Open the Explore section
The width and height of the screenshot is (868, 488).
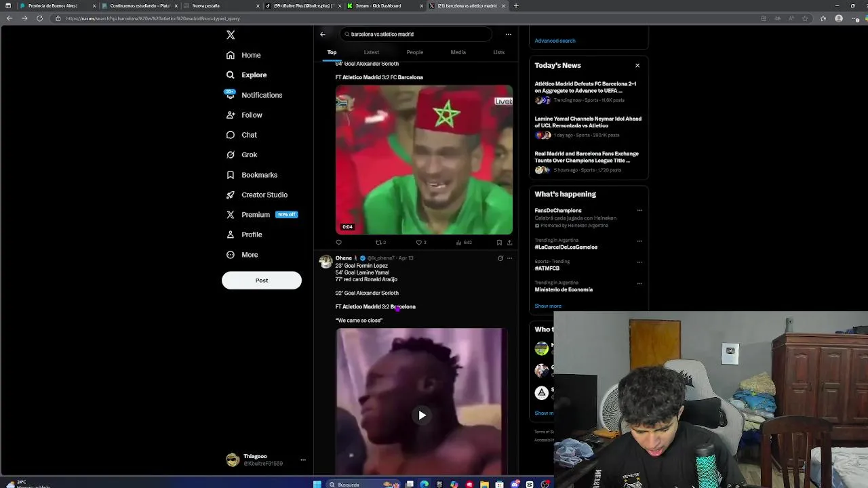(246, 75)
